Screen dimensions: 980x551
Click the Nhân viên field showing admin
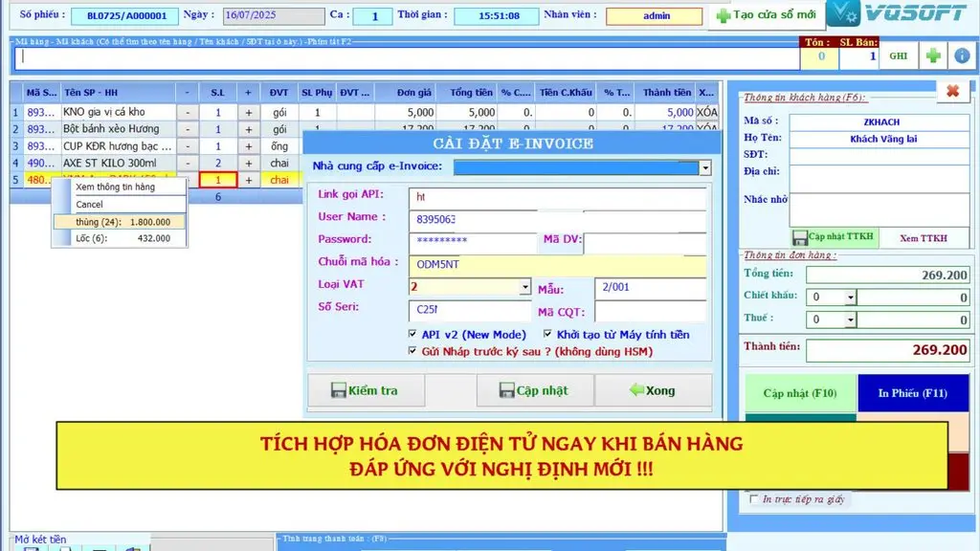pyautogui.click(x=654, y=15)
